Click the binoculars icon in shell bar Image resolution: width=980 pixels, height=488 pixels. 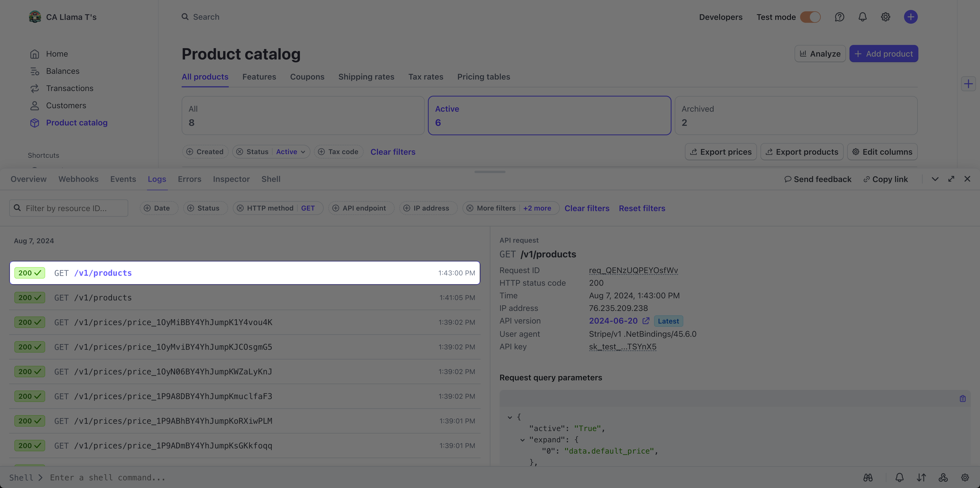pyautogui.click(x=868, y=478)
